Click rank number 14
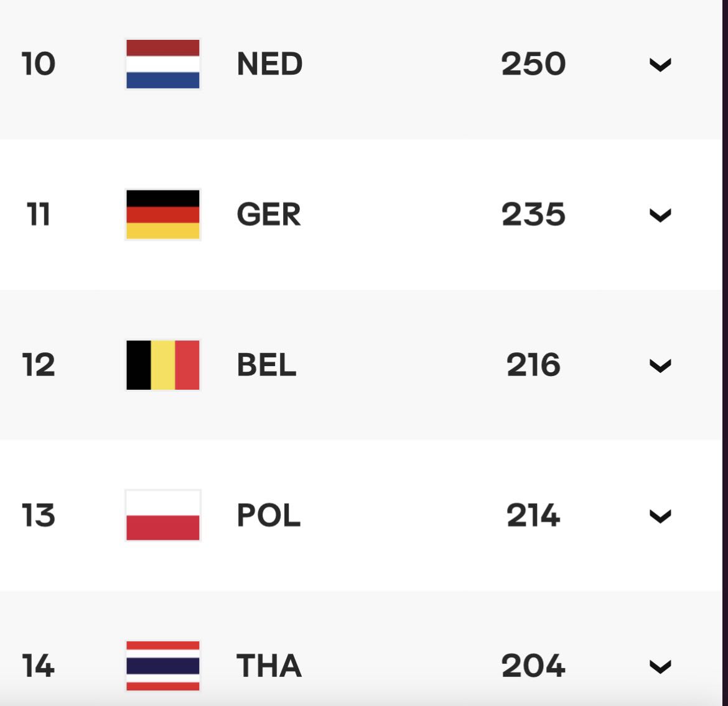The height and width of the screenshot is (706, 728). point(38,666)
